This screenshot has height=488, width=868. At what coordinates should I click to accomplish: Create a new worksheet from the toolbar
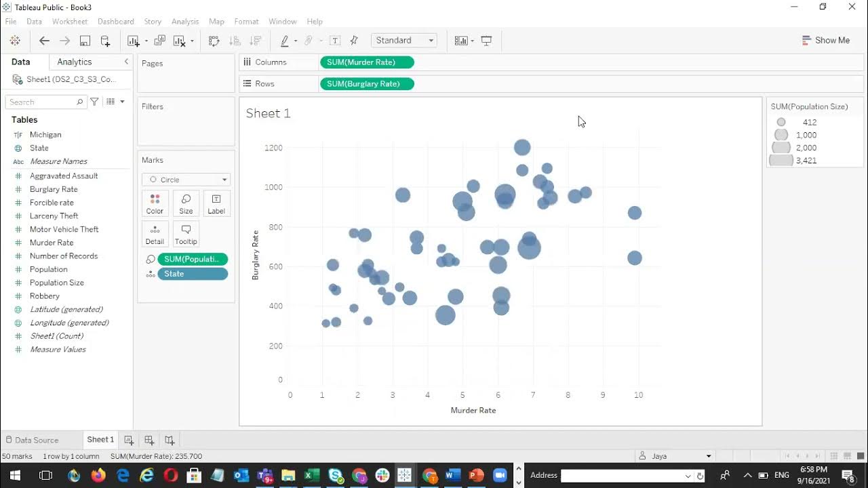(133, 41)
